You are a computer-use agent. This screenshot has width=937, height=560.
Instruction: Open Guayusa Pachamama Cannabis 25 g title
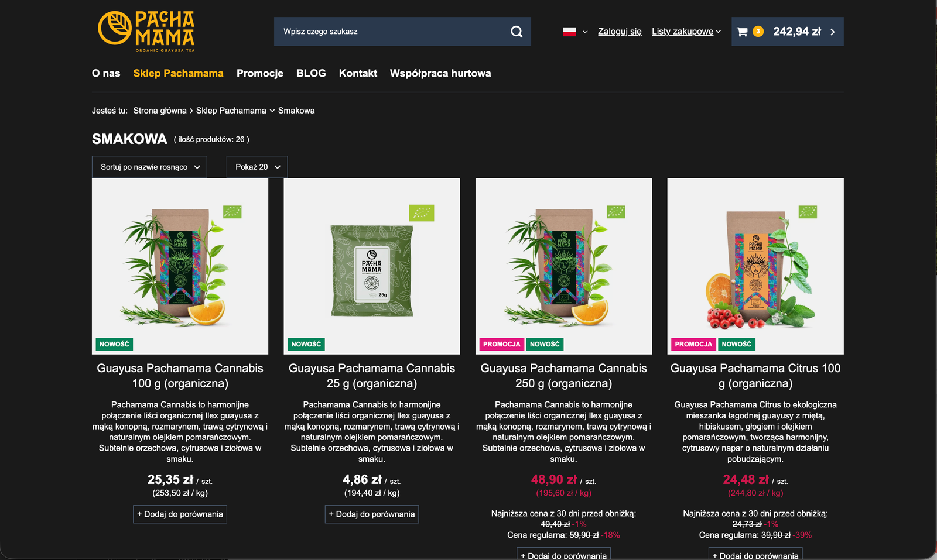pos(372,376)
